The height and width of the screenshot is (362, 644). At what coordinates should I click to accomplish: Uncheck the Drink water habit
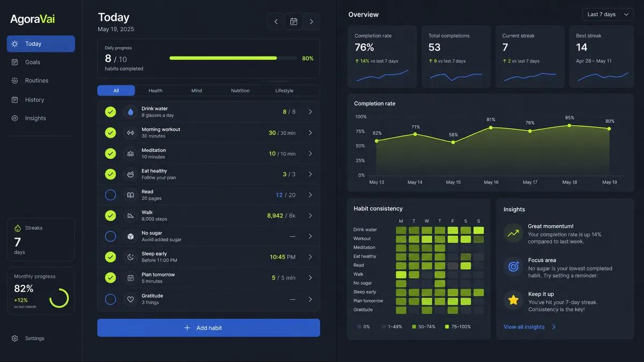click(111, 112)
